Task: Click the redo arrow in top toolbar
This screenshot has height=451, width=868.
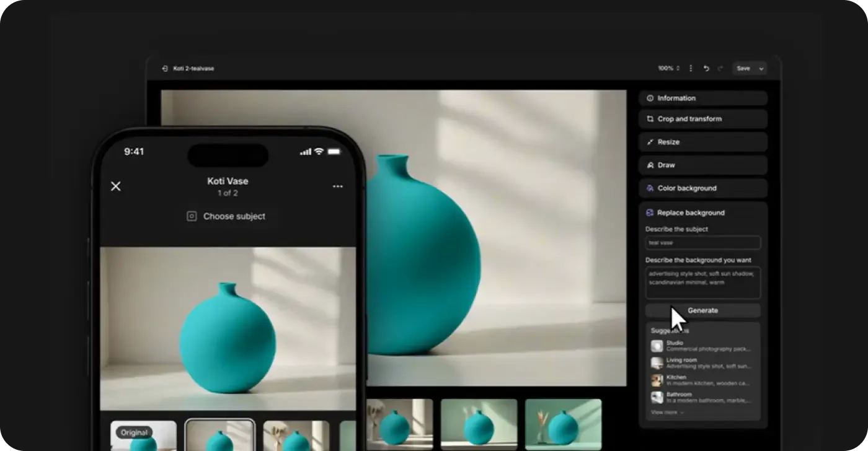Action: pos(720,69)
